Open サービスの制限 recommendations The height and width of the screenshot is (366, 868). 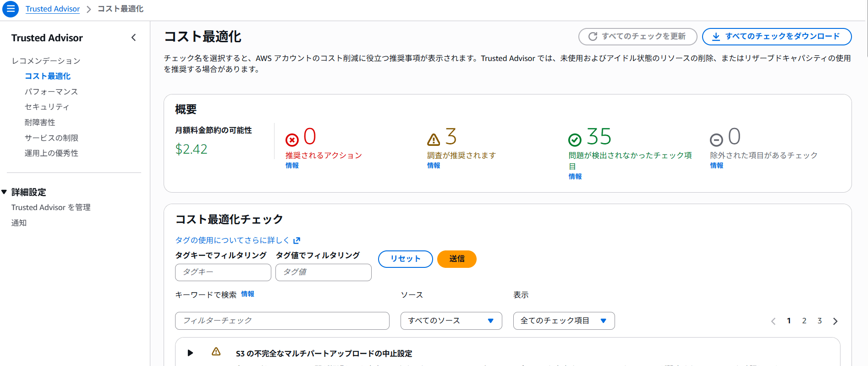click(x=51, y=138)
